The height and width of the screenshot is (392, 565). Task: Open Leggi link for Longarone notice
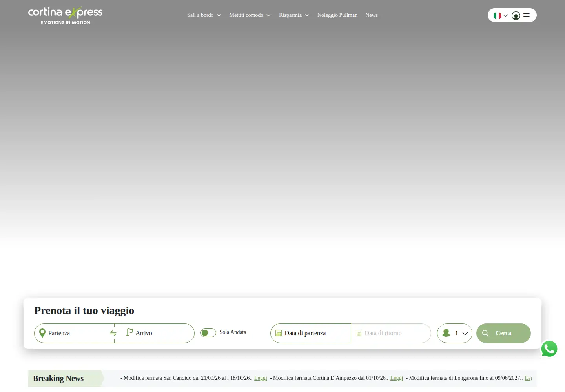(x=529, y=378)
